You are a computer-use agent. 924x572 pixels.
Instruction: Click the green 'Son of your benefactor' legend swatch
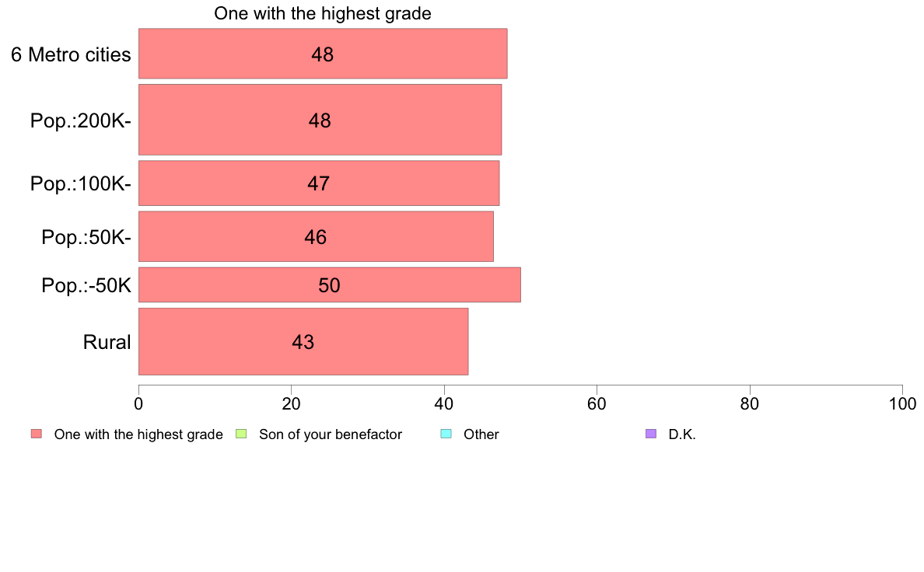point(241,434)
